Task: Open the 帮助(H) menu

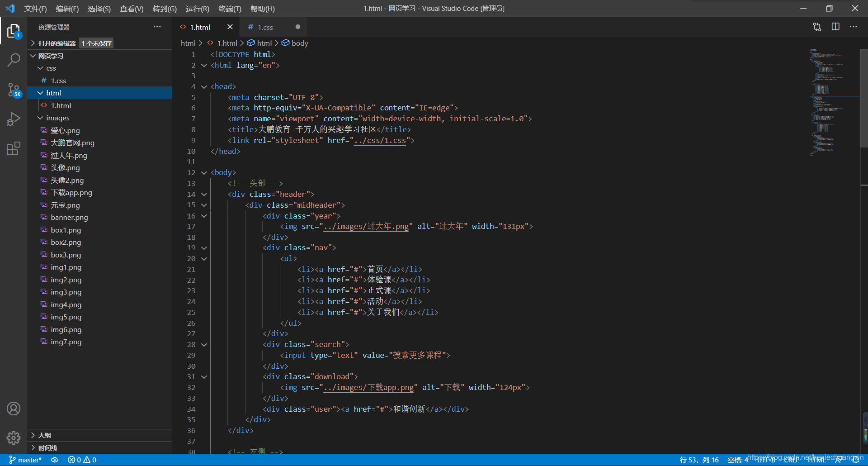Action: pos(262,9)
